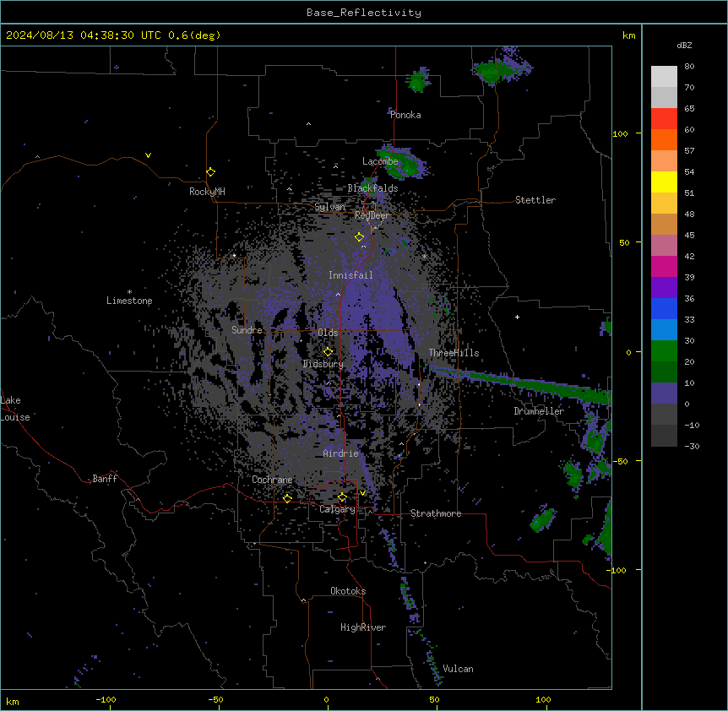Click the white plus marker north of Drumheller
Screen dimensions: 728x711
pyautogui.click(x=517, y=317)
